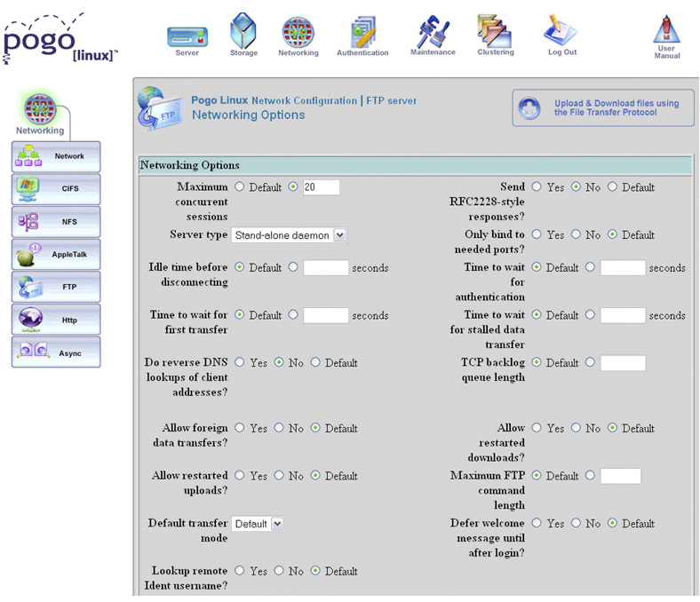
Task: Open the FTP sidebar menu item
Action: pyautogui.click(x=56, y=287)
